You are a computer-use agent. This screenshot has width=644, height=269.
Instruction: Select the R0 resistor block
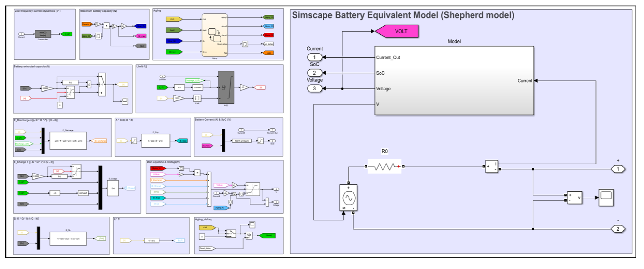click(x=384, y=167)
